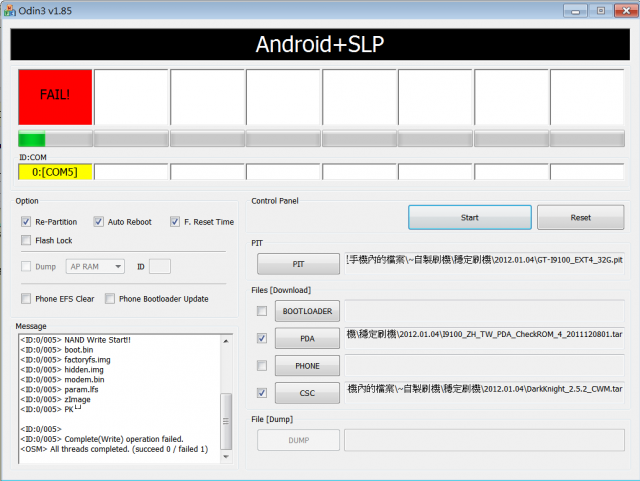
Task: Click the 'zImage' log line
Action: (56, 399)
